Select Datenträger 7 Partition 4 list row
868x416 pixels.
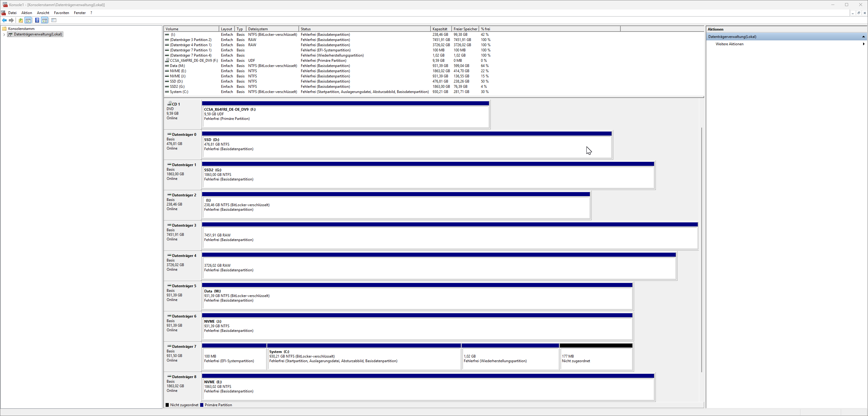tap(327, 55)
